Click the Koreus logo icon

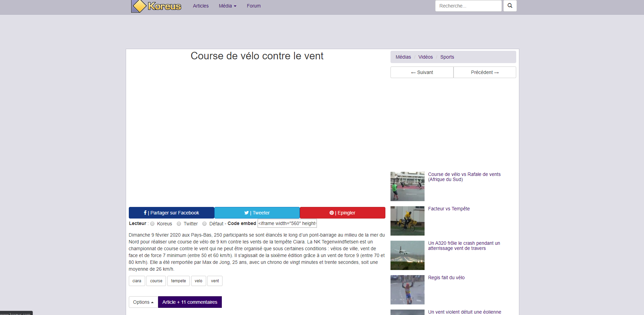pos(139,6)
